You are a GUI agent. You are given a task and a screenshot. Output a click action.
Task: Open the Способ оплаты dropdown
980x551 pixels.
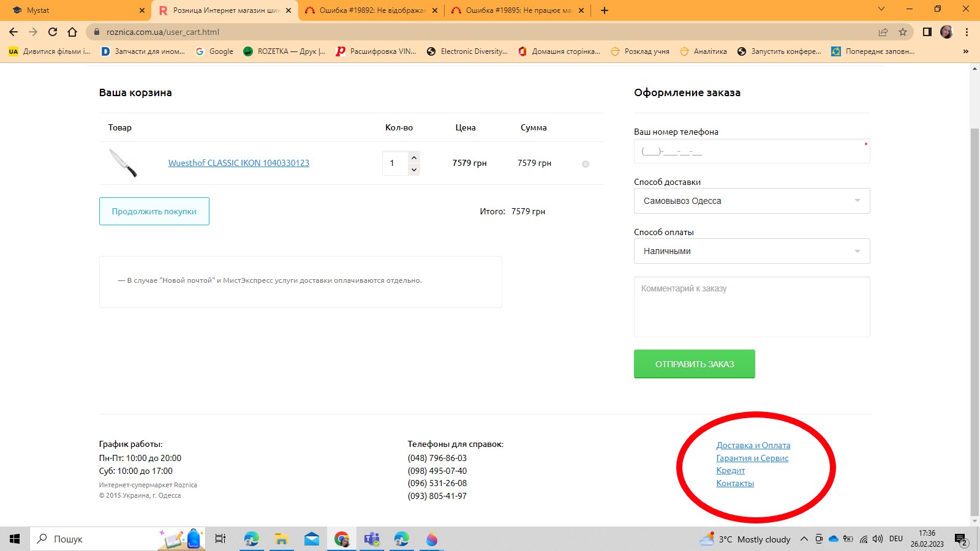click(x=752, y=251)
